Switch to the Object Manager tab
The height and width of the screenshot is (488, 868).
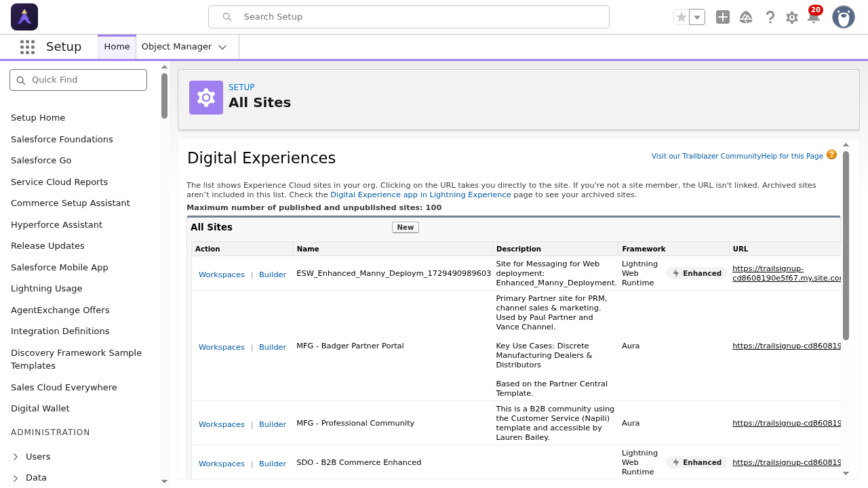[176, 47]
